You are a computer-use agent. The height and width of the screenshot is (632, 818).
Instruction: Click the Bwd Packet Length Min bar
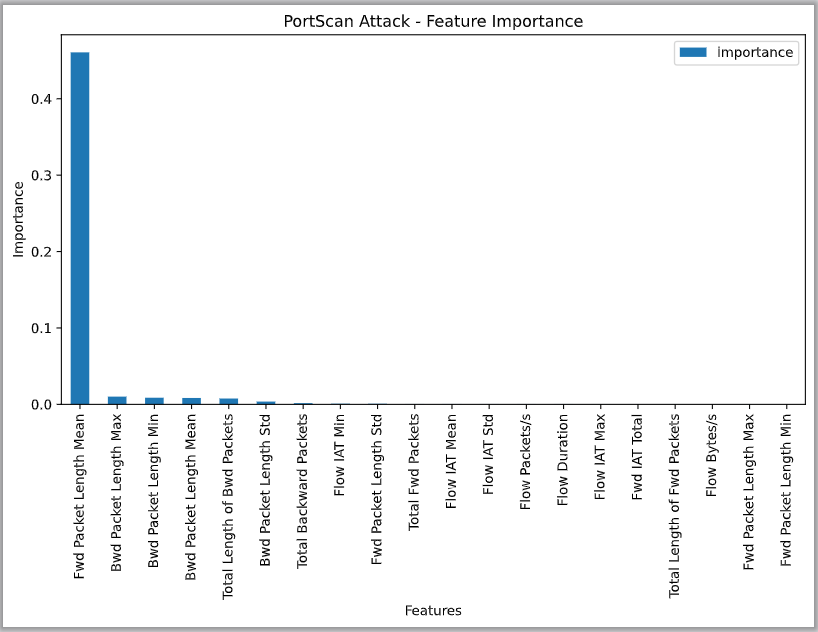tap(154, 401)
